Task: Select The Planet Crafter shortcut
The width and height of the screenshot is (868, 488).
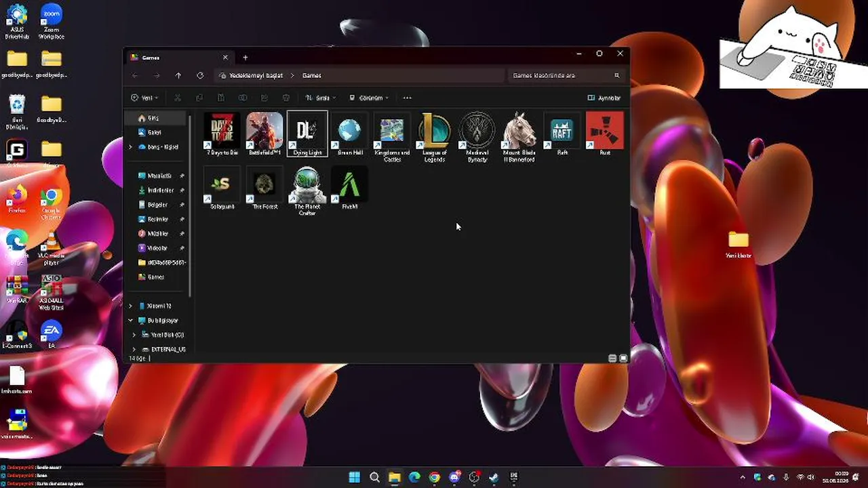Action: pos(307,192)
